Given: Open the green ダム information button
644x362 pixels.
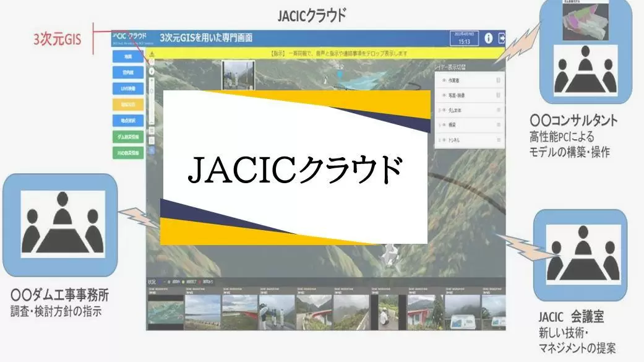Looking at the screenshot, I should point(128,136).
